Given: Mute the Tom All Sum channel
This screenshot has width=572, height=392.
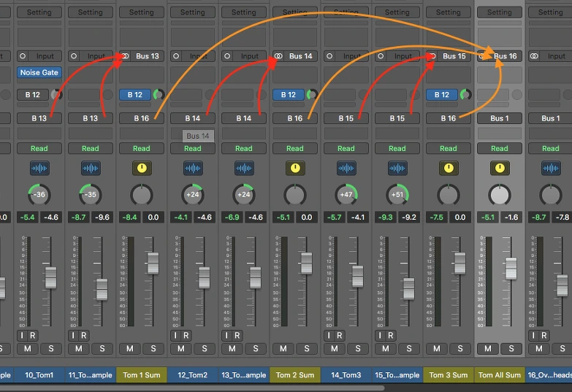Looking at the screenshot, I should pyautogui.click(x=488, y=349).
